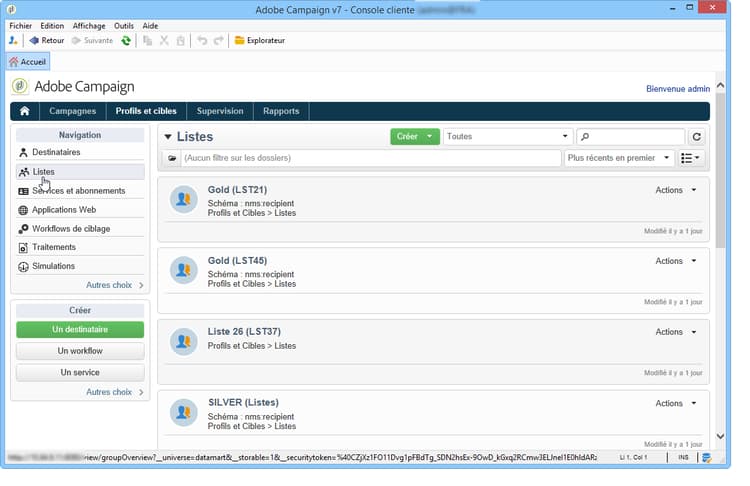Viewport: 750px width, 486px height.
Task: Open Actions menu for SILVER (Listes)
Action: tap(675, 404)
